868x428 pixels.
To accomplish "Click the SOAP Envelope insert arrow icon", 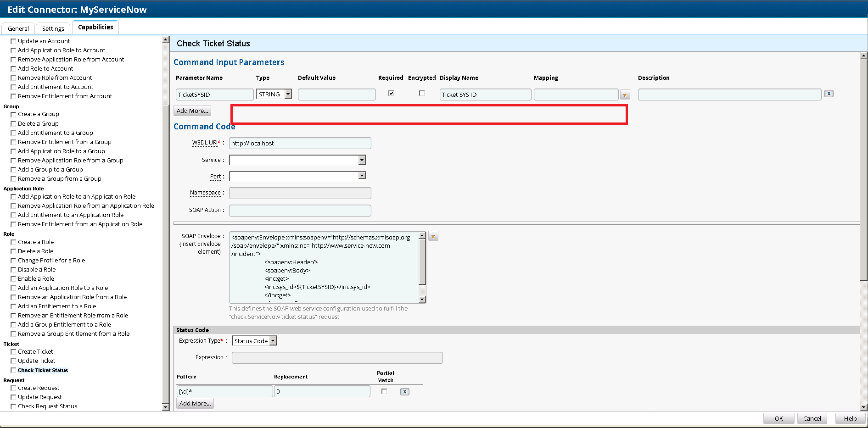I will pos(433,237).
